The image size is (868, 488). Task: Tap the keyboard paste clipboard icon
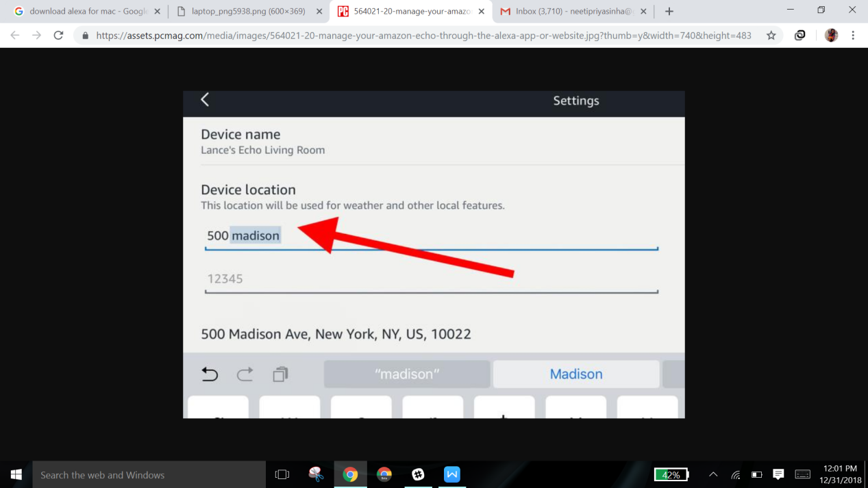coord(280,374)
